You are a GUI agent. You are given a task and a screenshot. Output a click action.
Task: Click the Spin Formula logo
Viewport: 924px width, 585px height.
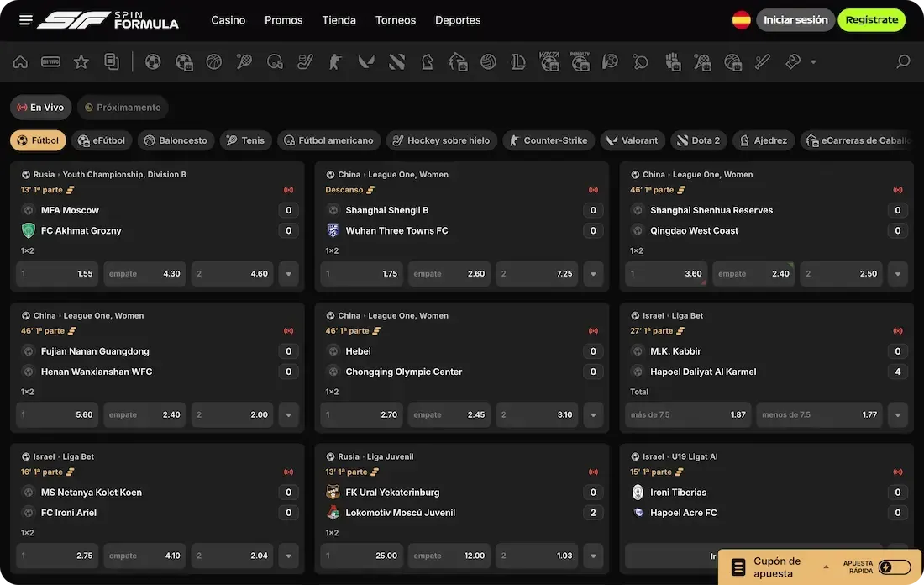tap(108, 20)
